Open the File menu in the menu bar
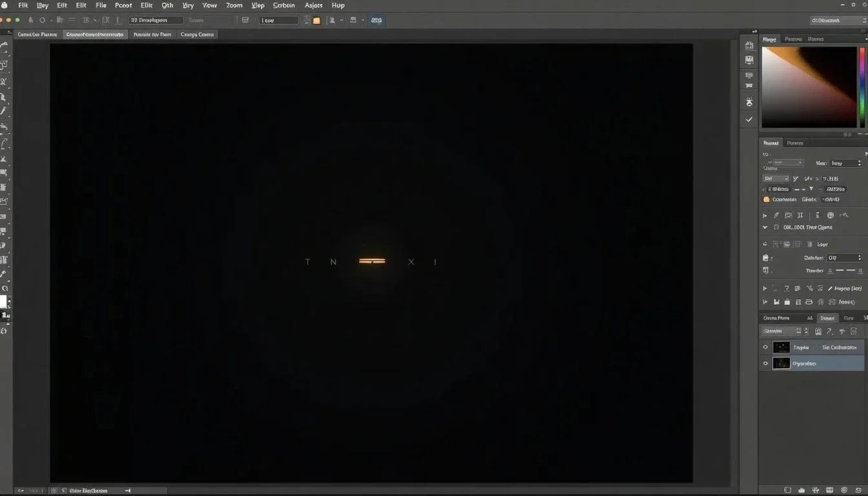868x496 pixels. 101,5
